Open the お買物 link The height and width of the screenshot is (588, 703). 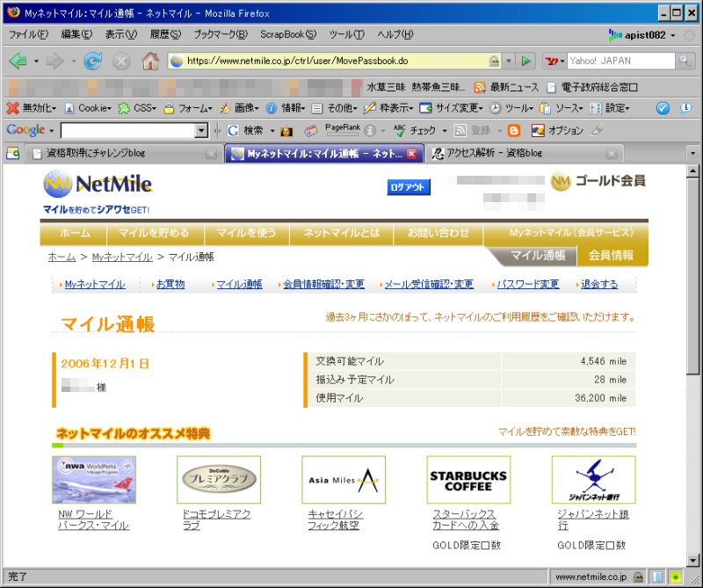click(170, 284)
